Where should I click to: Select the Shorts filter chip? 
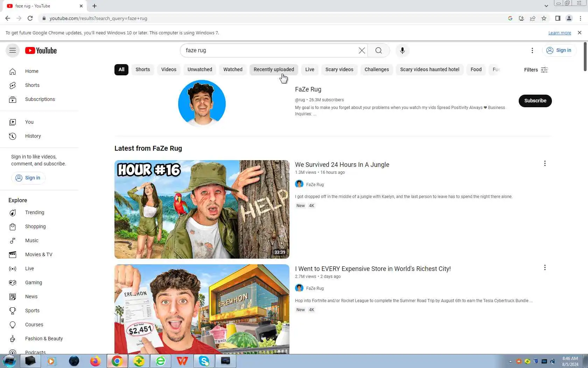pos(143,69)
